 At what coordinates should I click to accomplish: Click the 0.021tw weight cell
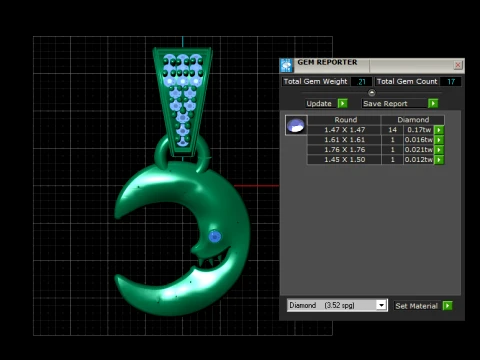(x=419, y=150)
